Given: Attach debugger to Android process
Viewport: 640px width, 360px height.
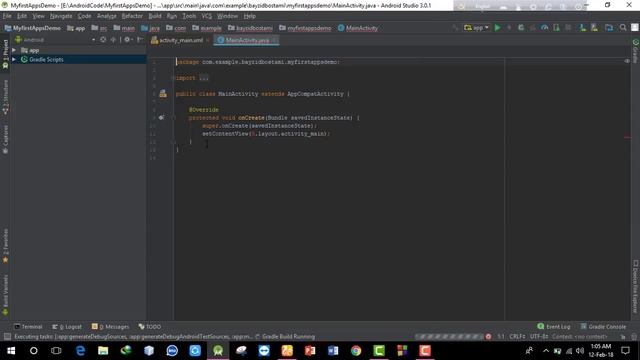Looking at the screenshot, I should [556, 28].
